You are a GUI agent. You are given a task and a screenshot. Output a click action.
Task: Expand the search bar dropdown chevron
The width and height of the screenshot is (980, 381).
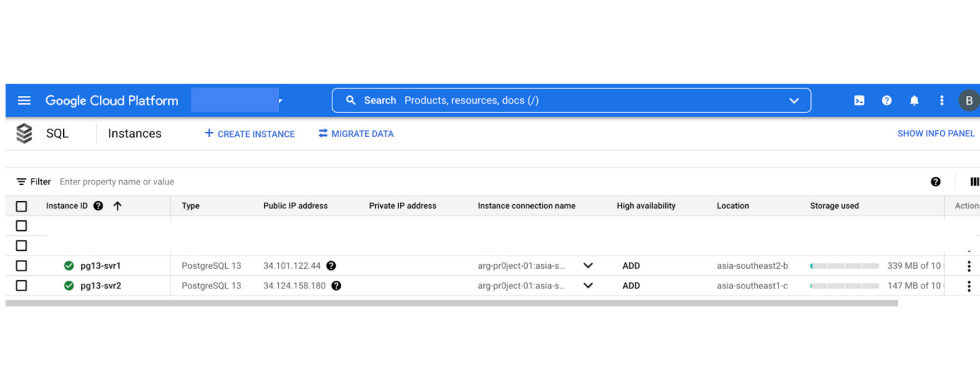(x=794, y=100)
